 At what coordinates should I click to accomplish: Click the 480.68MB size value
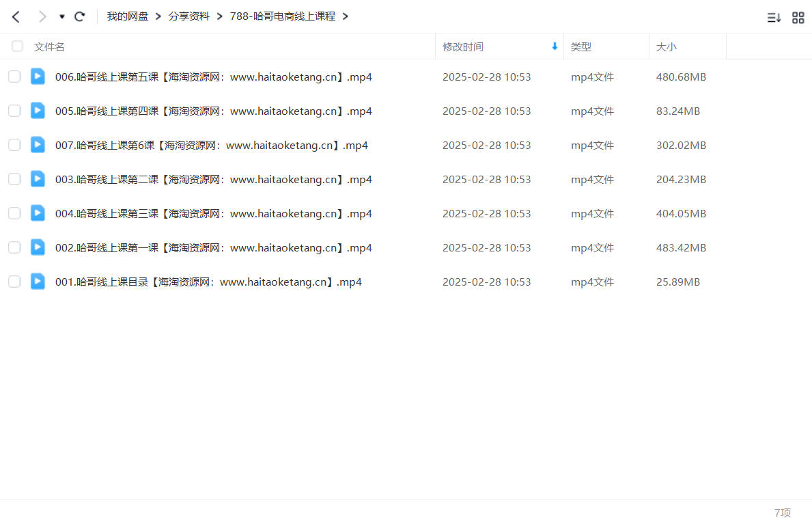pyautogui.click(x=681, y=77)
